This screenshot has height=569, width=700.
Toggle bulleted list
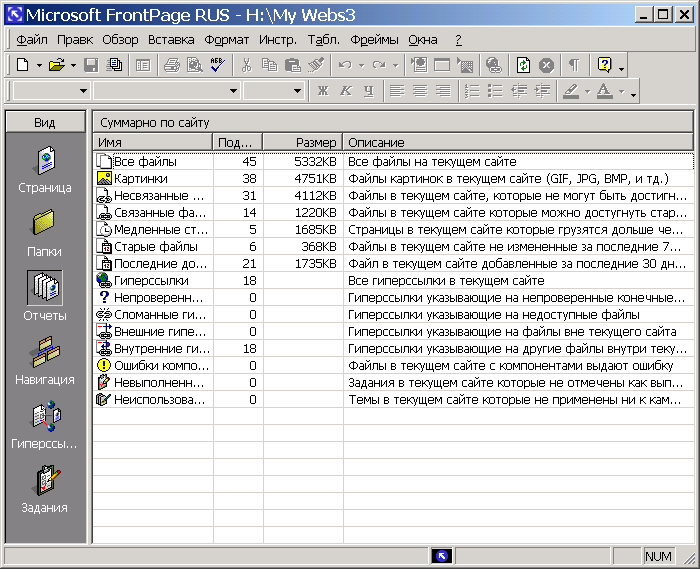click(x=495, y=91)
